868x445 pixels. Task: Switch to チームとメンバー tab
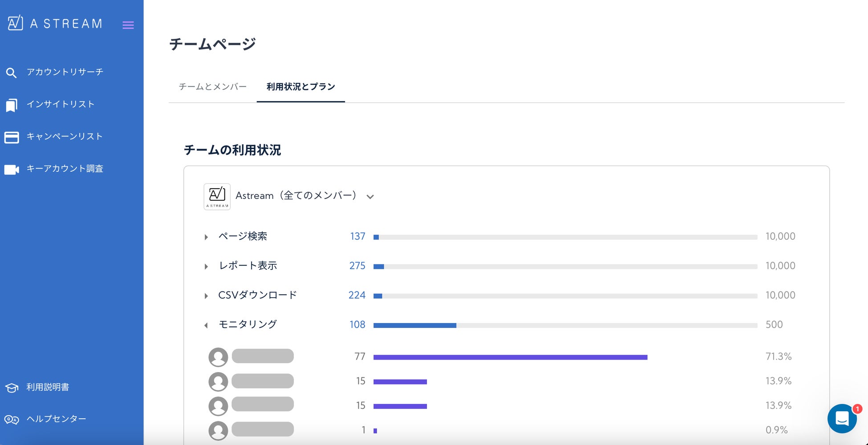[213, 87]
